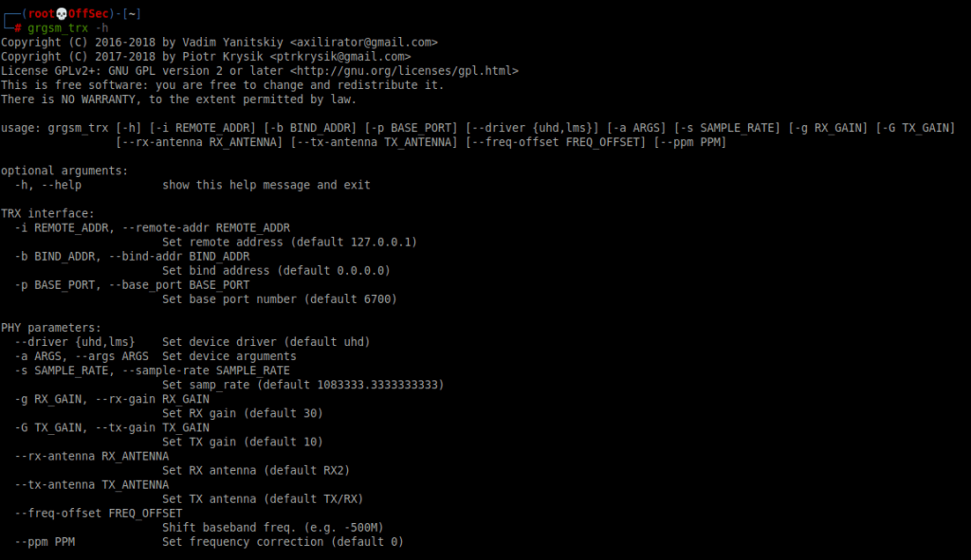Click the 'PHY parameters:' section heading
This screenshot has height=560, width=971.
pos(51,327)
